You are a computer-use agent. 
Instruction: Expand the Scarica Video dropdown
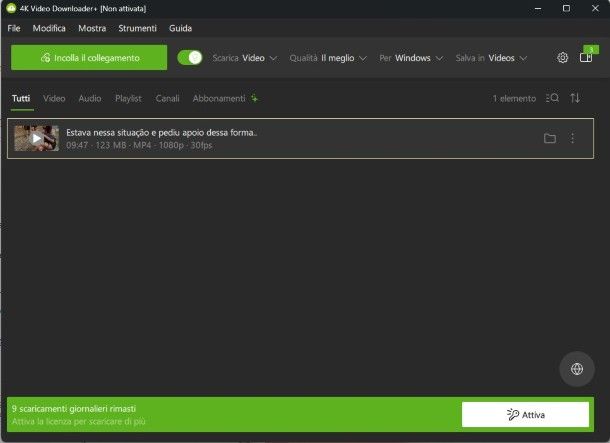click(245, 58)
